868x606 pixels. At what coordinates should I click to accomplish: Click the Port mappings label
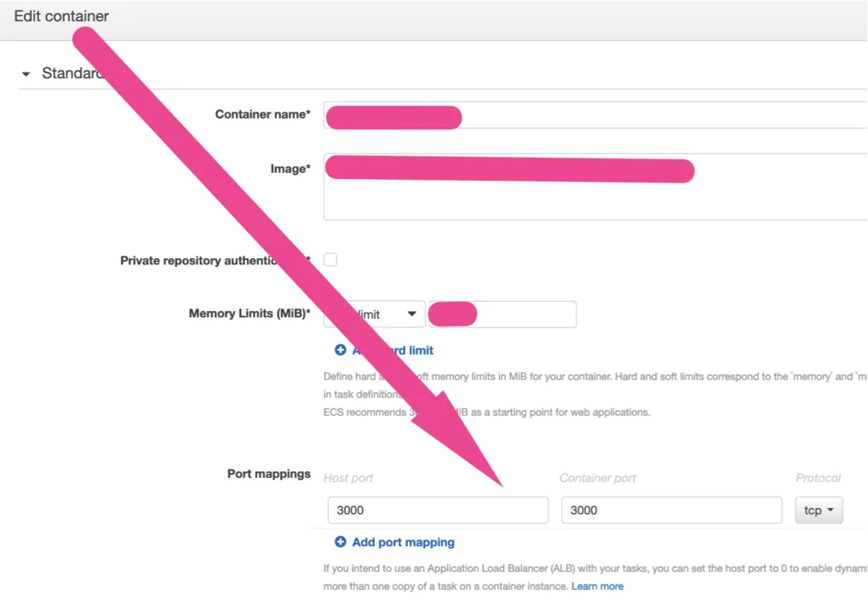coord(268,474)
